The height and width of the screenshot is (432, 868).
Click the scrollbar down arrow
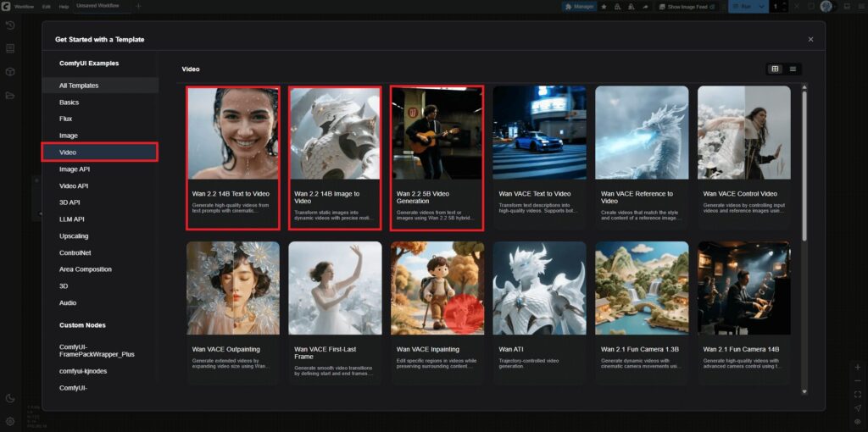click(804, 391)
